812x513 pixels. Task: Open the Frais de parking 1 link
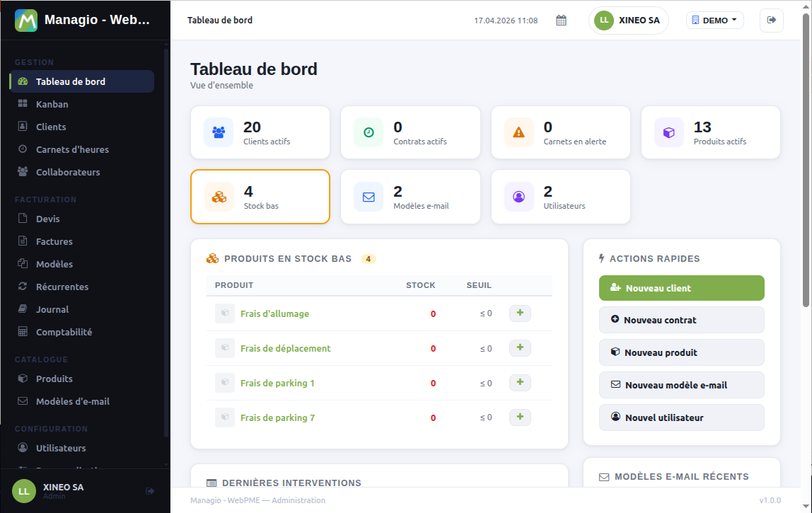(x=277, y=383)
